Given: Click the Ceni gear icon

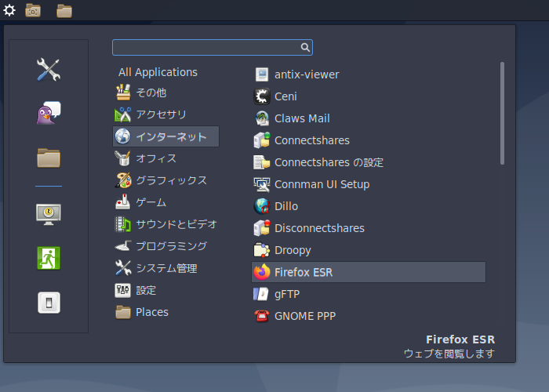Looking at the screenshot, I should 261,96.
